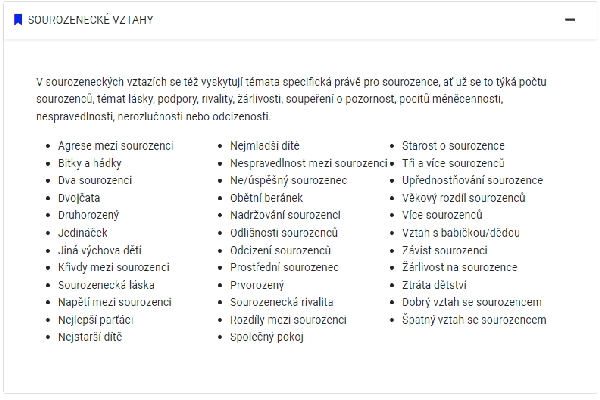The height and width of the screenshot is (400, 600).
Task: Open the Jedináček topic
Action: pos(81,232)
